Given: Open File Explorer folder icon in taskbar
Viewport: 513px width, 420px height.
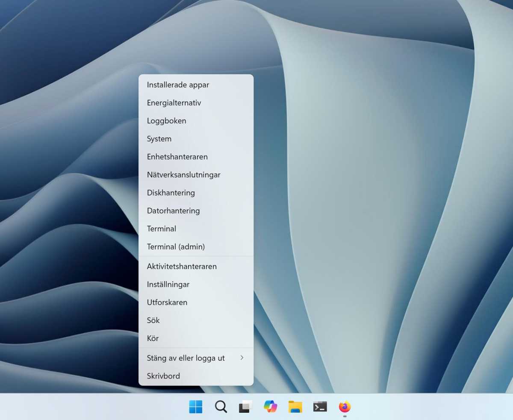Looking at the screenshot, I should [x=295, y=407].
